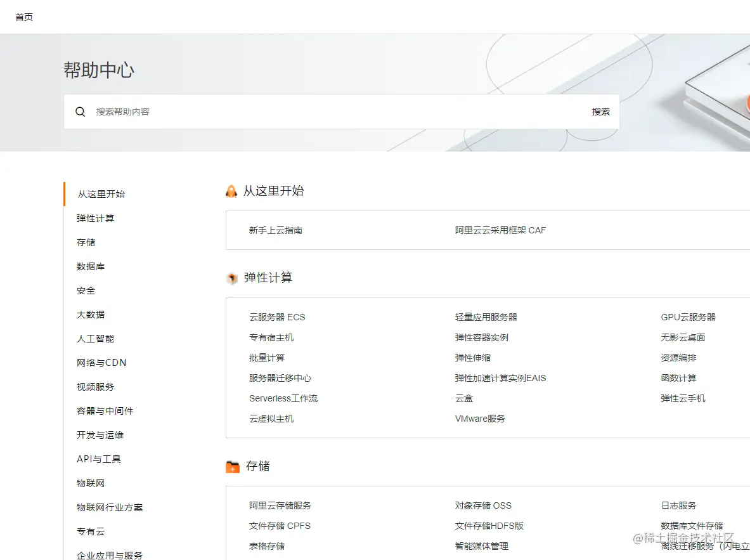
Task: Jump to API与工具 sidebar category
Action: coord(98,459)
